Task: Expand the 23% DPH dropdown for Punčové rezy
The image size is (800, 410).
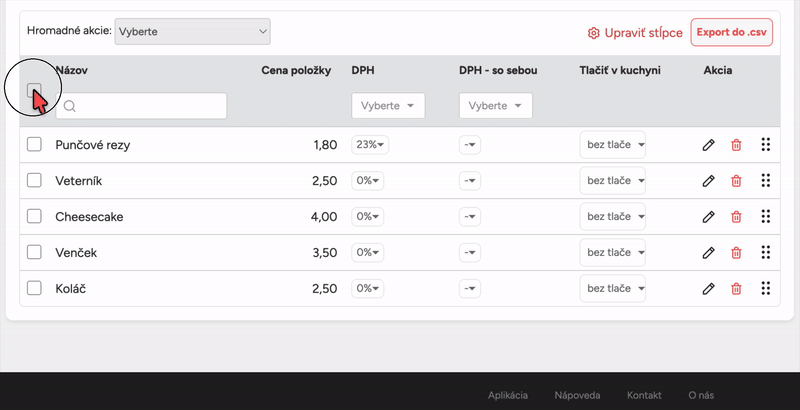Action: [x=370, y=145]
